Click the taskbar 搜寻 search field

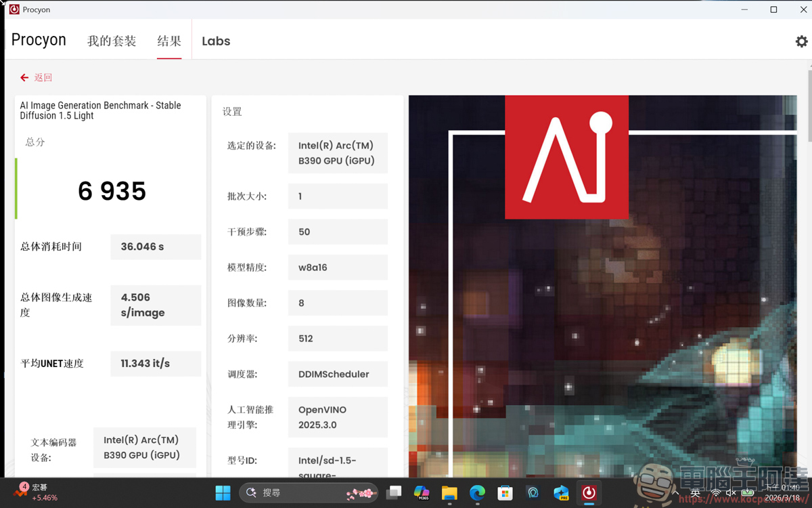tap(298, 492)
